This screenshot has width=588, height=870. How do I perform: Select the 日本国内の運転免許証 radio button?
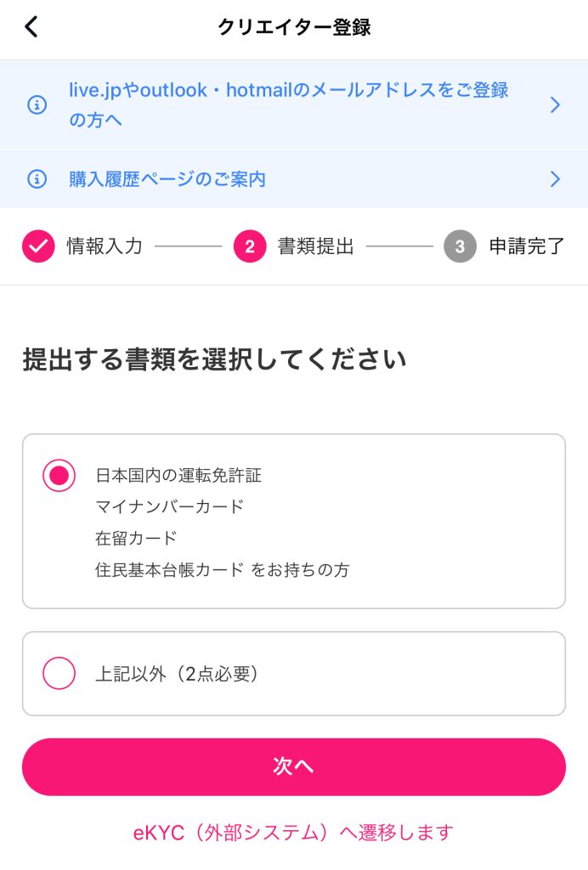(59, 476)
